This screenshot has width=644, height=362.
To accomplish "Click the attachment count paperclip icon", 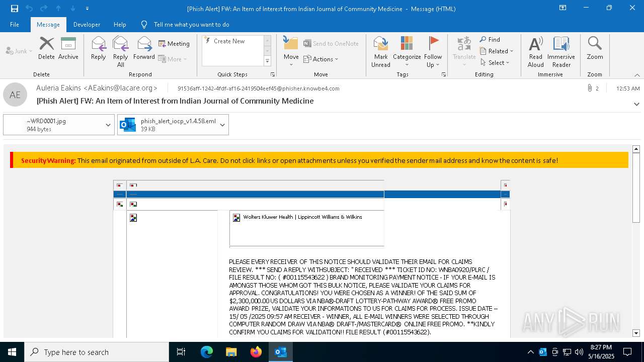I will click(590, 88).
